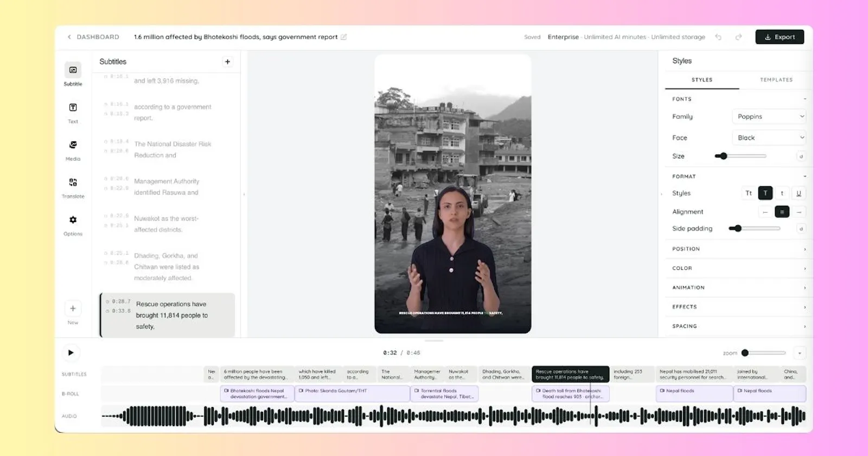Viewport: 868px width, 456px height.
Task: Click the timeline zoom slider handle
Action: (x=745, y=353)
